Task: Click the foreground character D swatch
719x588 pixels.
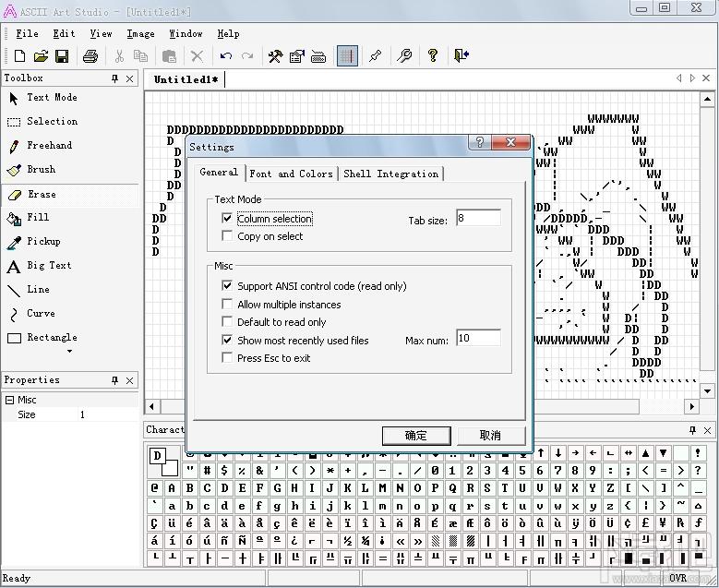Action: [x=157, y=456]
